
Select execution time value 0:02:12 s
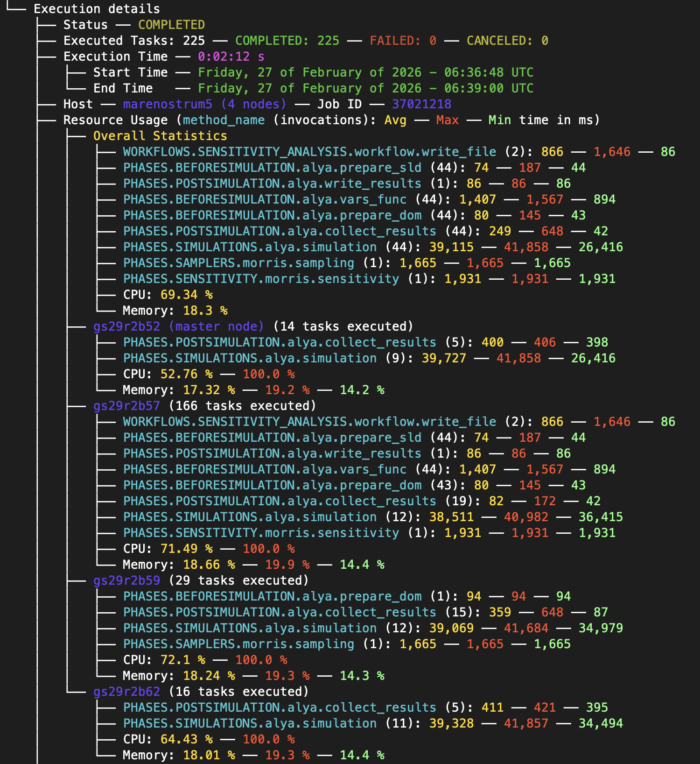pyautogui.click(x=231, y=57)
